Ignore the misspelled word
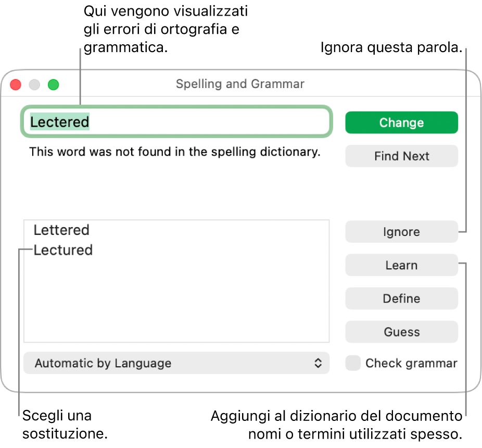 (401, 232)
